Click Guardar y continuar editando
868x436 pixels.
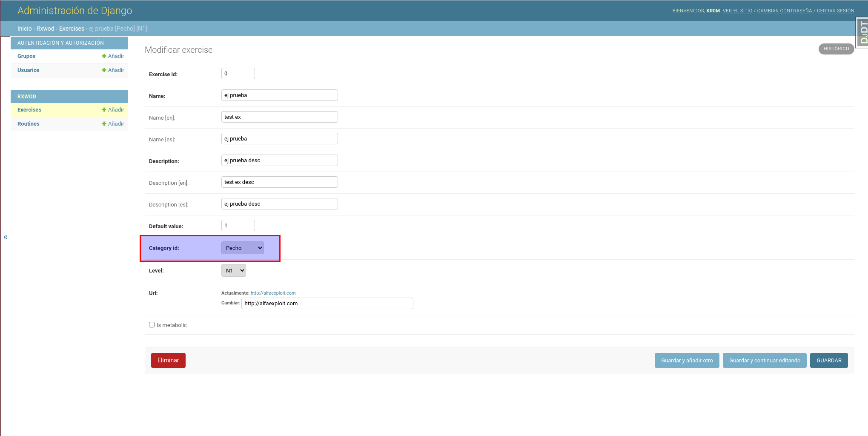point(764,360)
